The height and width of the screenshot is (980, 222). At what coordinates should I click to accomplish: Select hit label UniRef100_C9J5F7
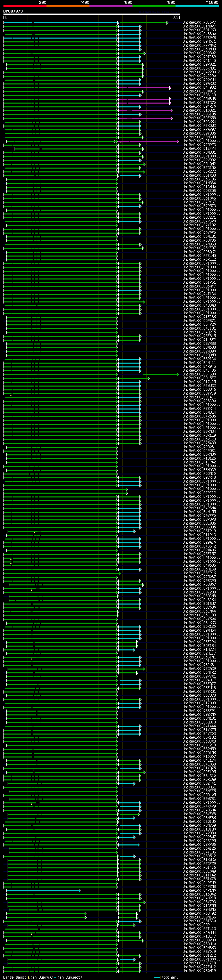[199, 378]
